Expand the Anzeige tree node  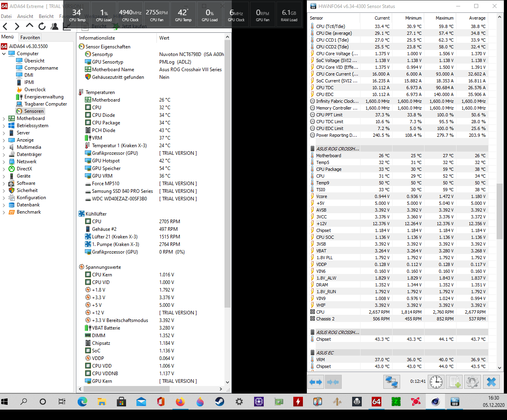tap(4, 140)
